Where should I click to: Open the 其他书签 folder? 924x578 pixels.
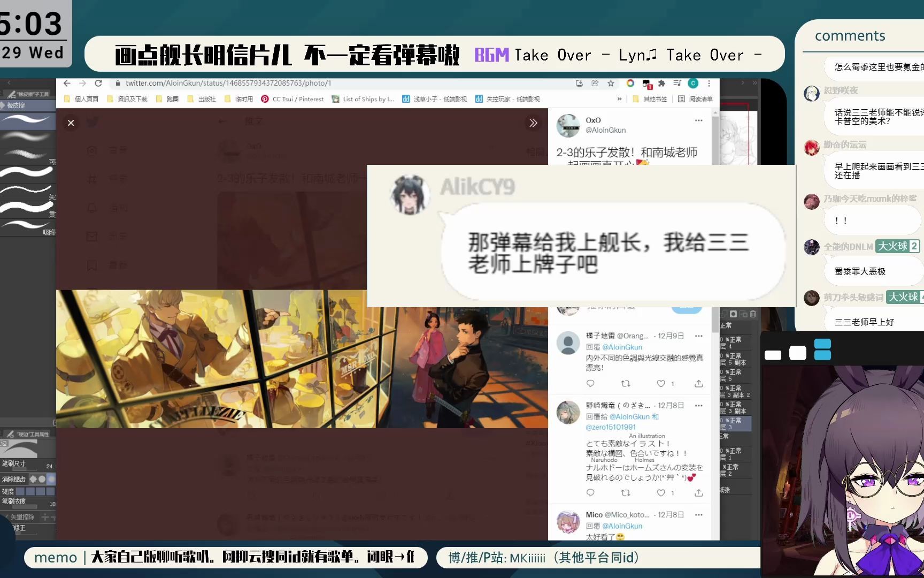tap(650, 99)
